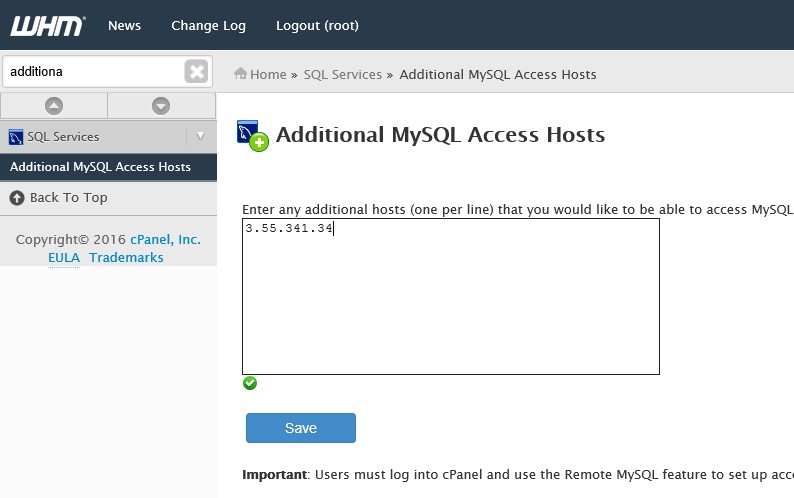
Task: Click the up arrow navigation icon
Action: coord(54,106)
